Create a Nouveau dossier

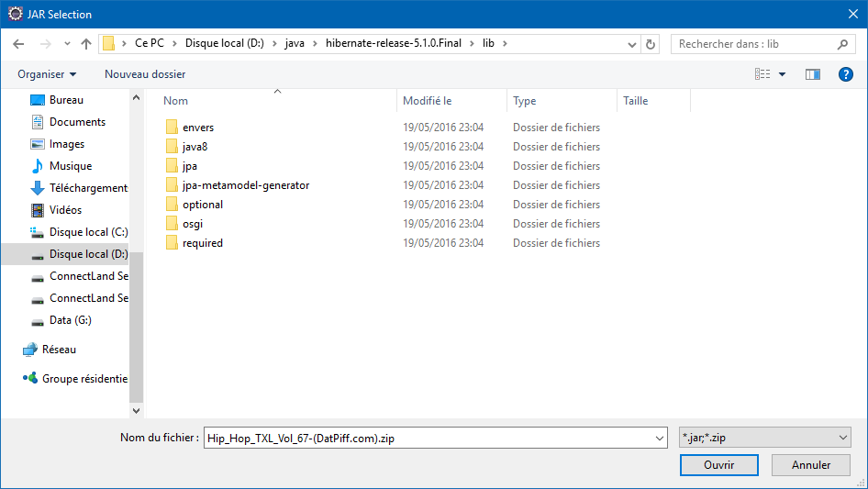point(145,74)
